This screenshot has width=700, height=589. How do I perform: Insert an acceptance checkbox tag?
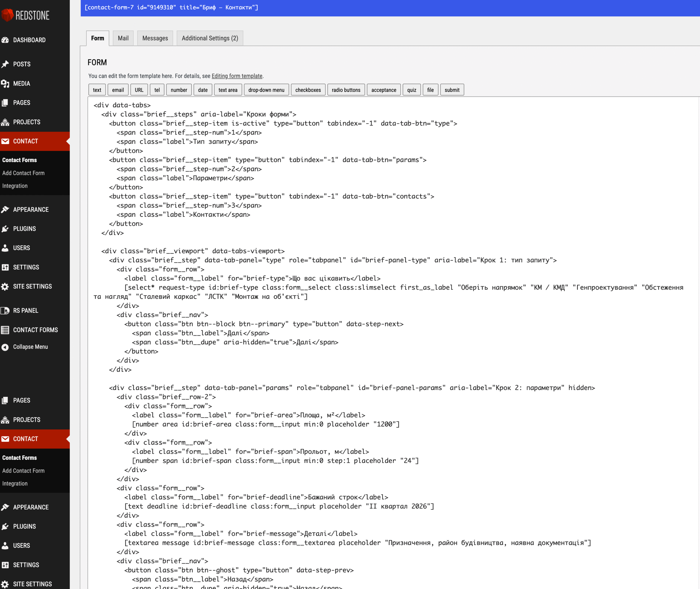click(384, 90)
